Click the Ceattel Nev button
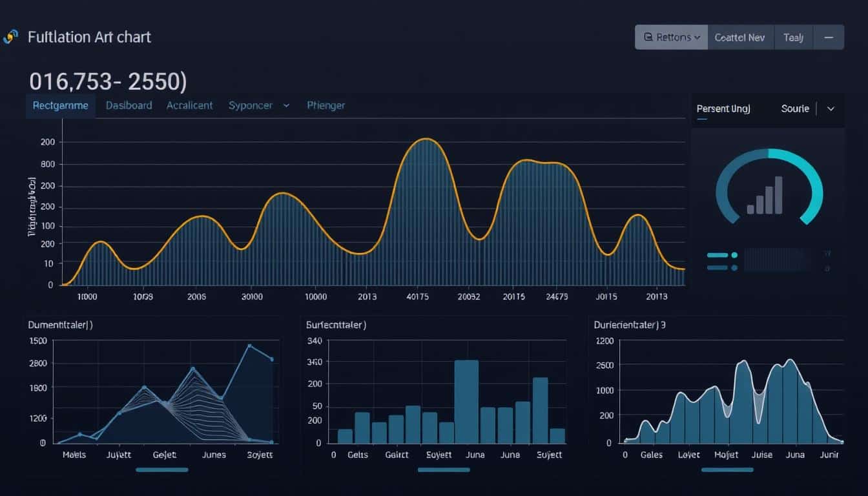 740,37
